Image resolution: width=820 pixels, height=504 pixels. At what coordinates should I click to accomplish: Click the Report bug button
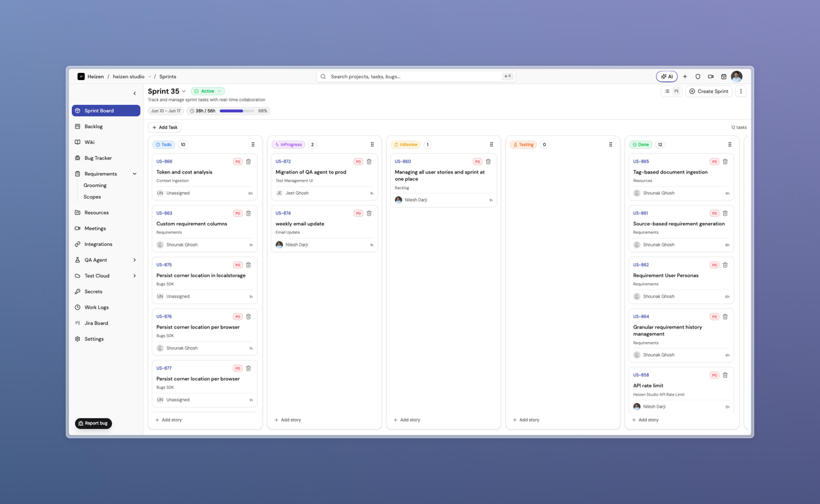(x=94, y=423)
